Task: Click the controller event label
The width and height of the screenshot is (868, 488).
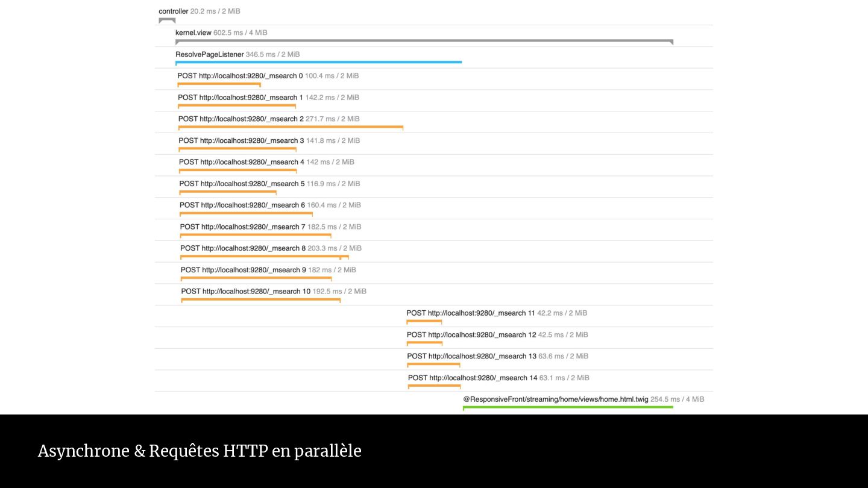Action: 174,11
